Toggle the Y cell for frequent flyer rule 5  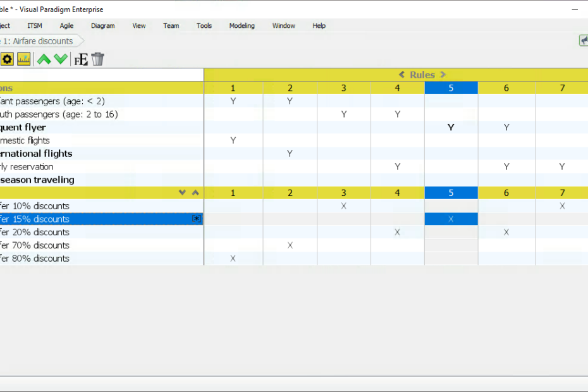[x=451, y=127]
